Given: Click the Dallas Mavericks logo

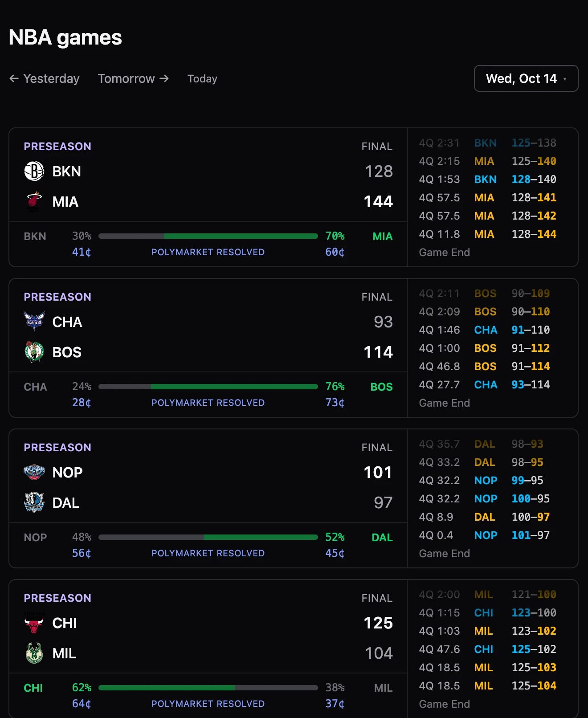Looking at the screenshot, I should pos(34,503).
